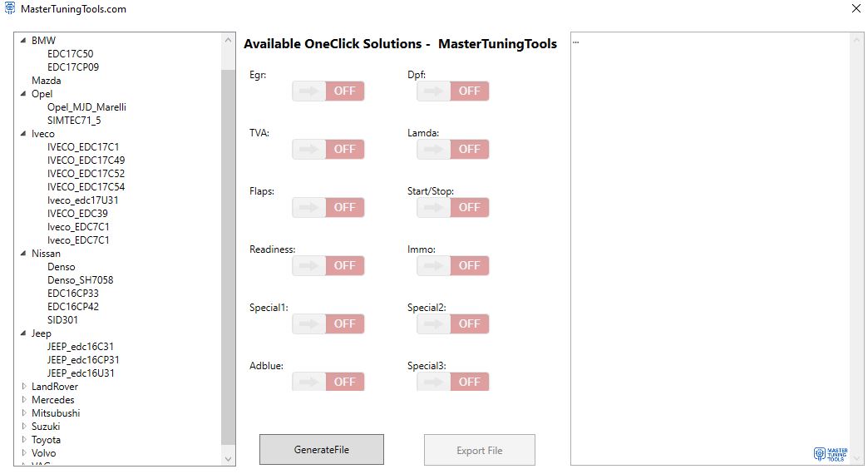Toggle the TVA switch on
Image resolution: width=868 pixels, height=474 pixels.
[328, 149]
